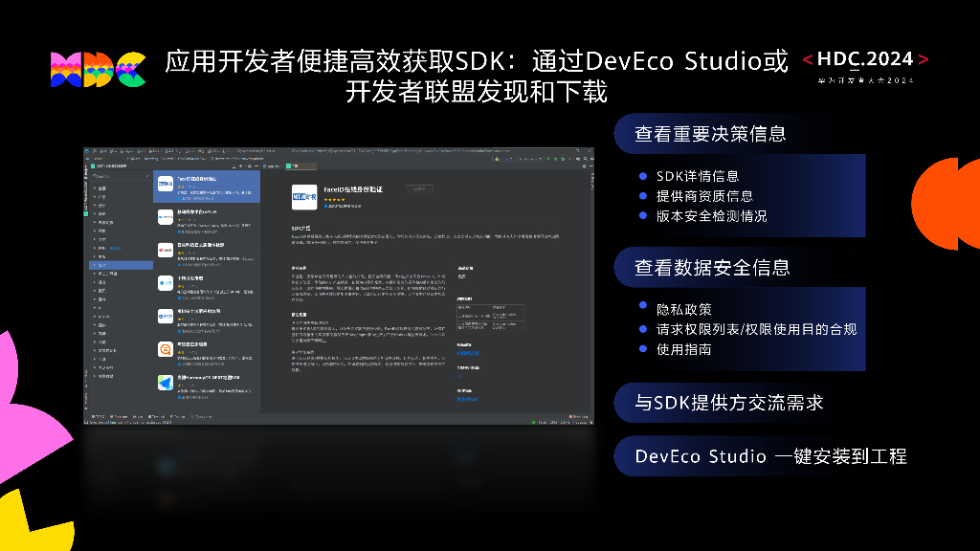
Task: Click the large FaceID SDK detail logo
Action: tap(306, 196)
